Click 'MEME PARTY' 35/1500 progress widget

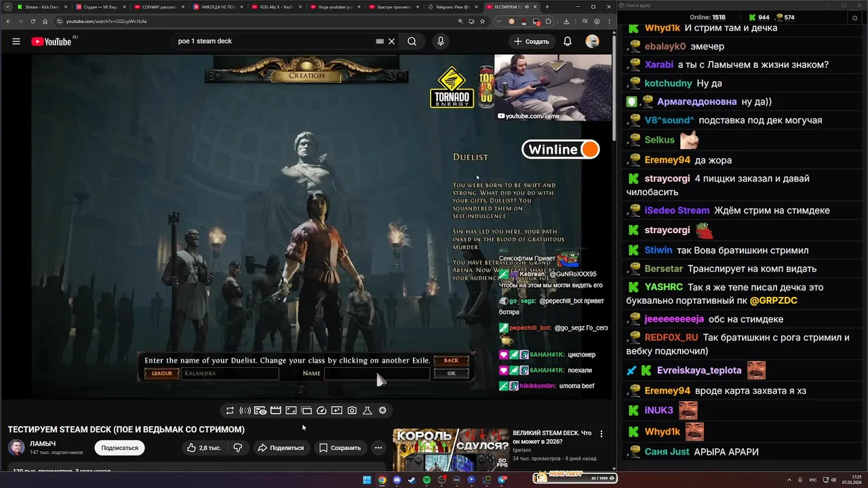click(x=575, y=477)
